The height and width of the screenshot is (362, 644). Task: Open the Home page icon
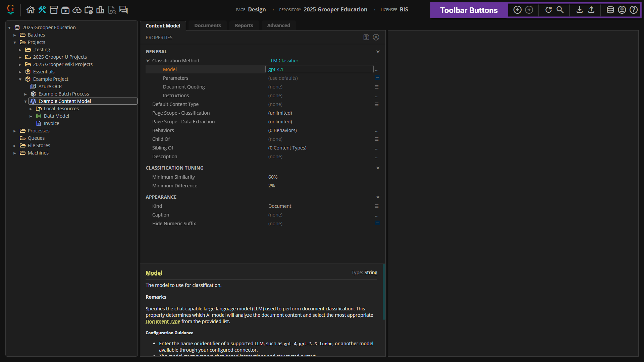point(31,10)
